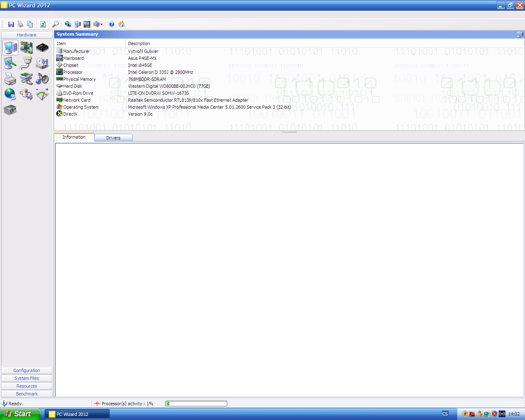Click the CS language indicator in taskbar
Viewport: 525px width, 420px height.
tap(445, 414)
